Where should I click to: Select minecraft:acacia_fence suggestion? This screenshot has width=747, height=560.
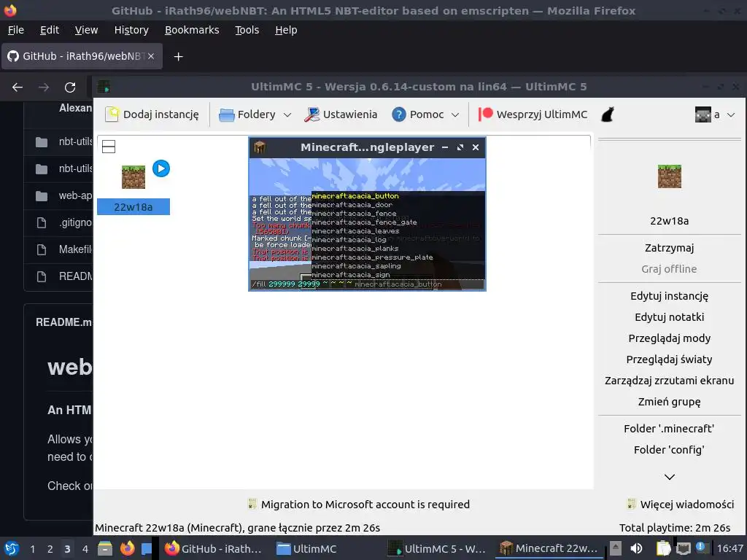tap(354, 214)
